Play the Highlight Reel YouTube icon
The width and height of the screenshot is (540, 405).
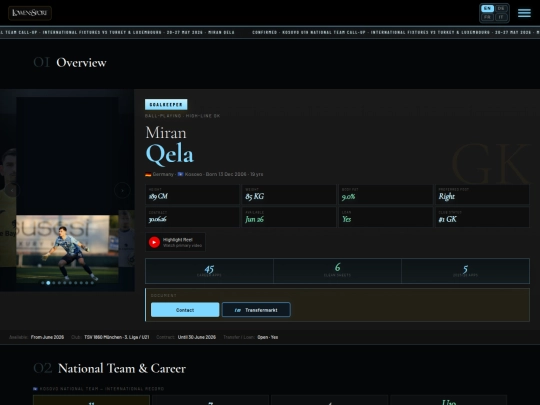tap(154, 242)
